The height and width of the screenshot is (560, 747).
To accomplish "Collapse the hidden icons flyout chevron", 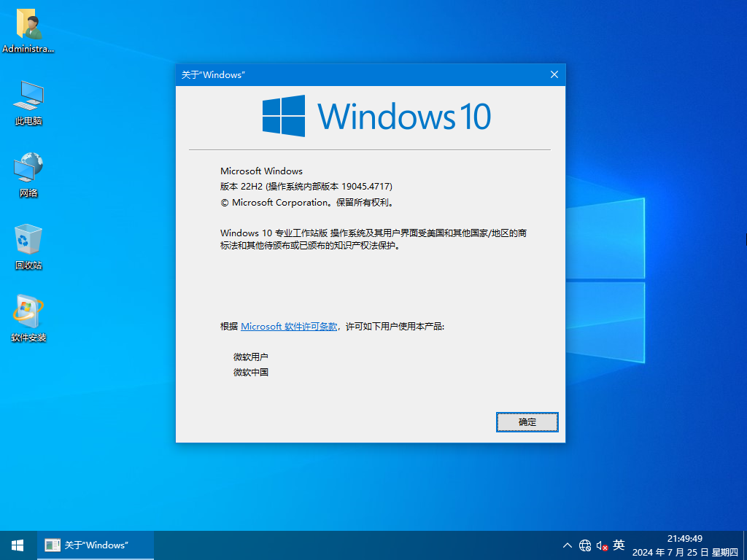I will [x=567, y=545].
